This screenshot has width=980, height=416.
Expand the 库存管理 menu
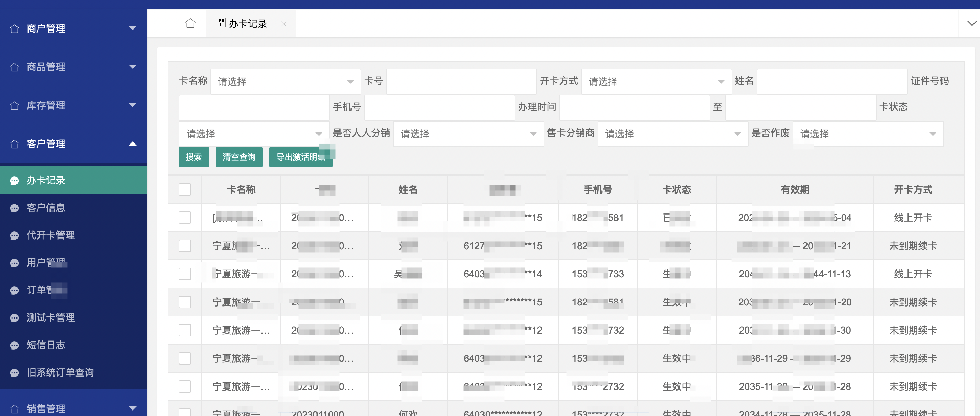click(x=132, y=105)
